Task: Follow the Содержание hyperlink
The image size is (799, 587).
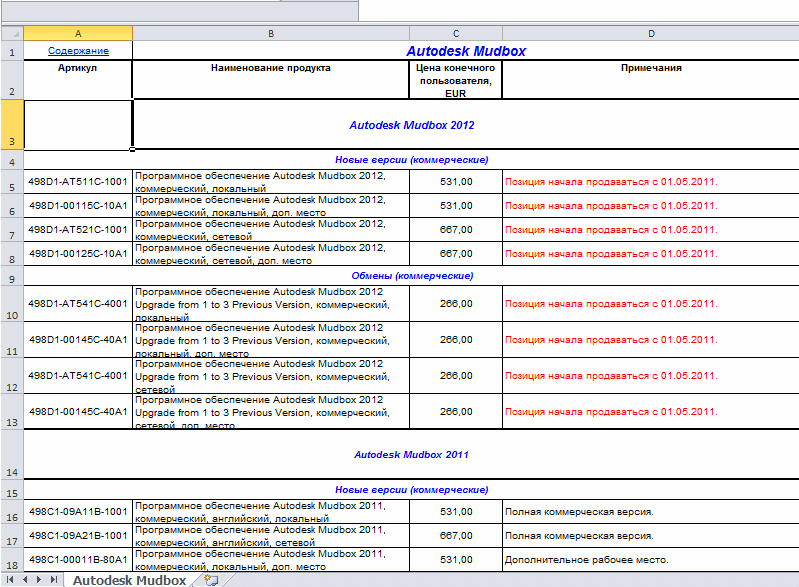Action: click(x=78, y=51)
